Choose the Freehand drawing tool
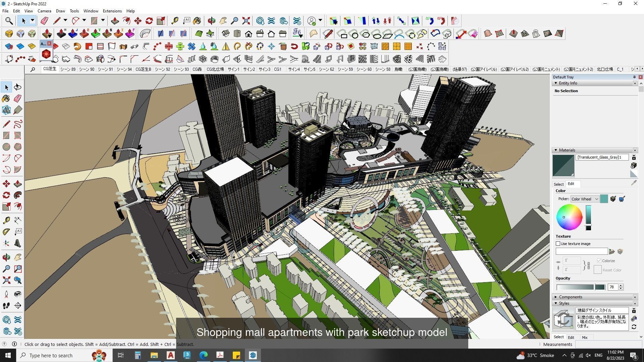The width and height of the screenshot is (644, 362). tap(18, 124)
